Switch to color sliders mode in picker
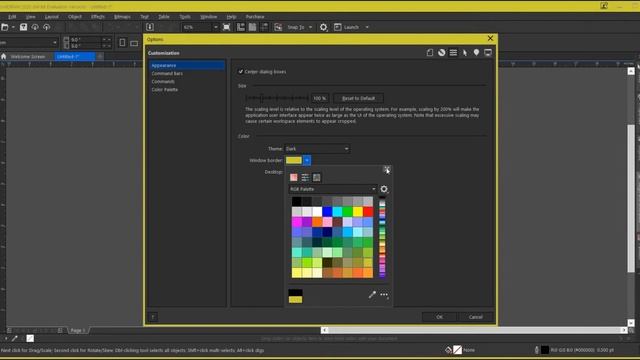Image resolution: width=640 pixels, height=360 pixels. click(x=305, y=177)
